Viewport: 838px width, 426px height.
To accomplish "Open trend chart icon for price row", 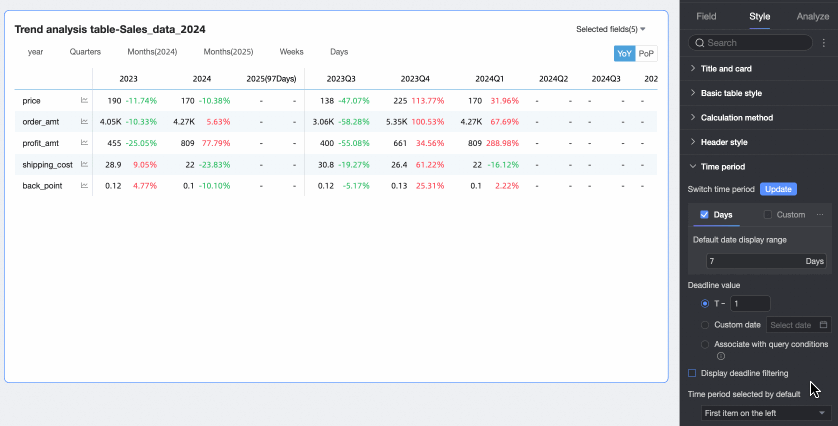I will tap(85, 101).
